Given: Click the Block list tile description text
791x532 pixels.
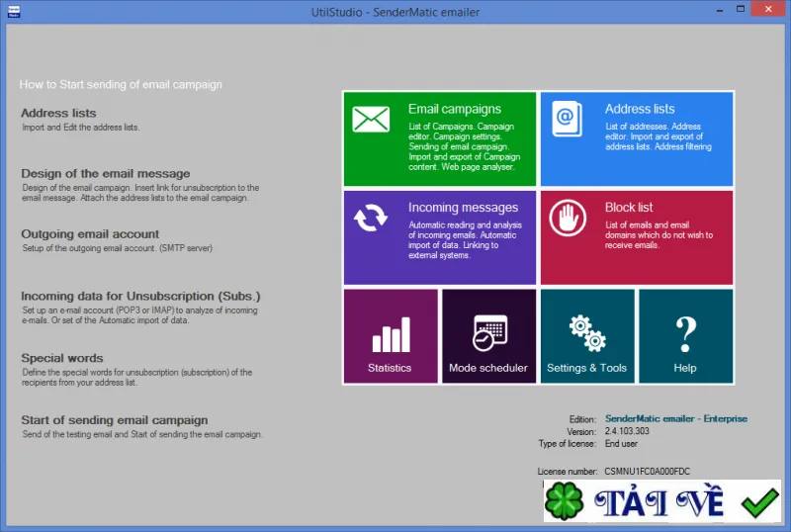Looking at the screenshot, I should 659,235.
